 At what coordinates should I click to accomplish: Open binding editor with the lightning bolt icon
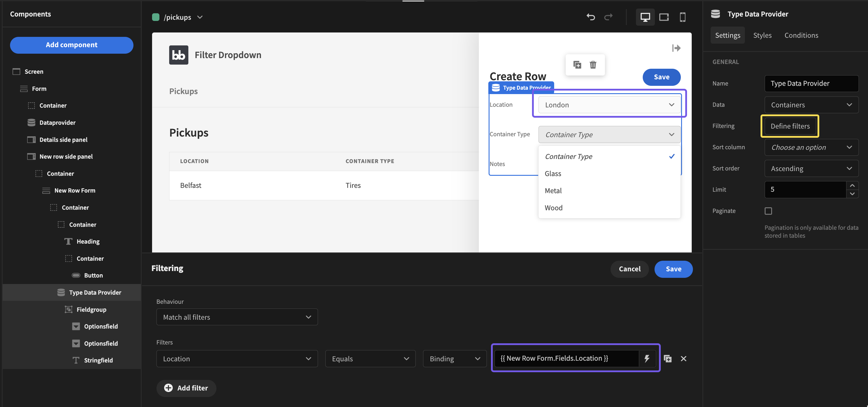[x=647, y=359]
